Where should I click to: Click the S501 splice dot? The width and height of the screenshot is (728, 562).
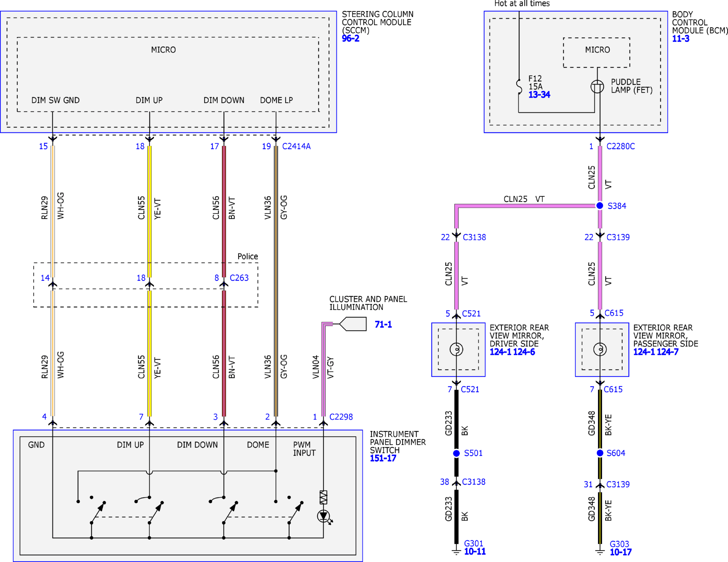pyautogui.click(x=456, y=453)
